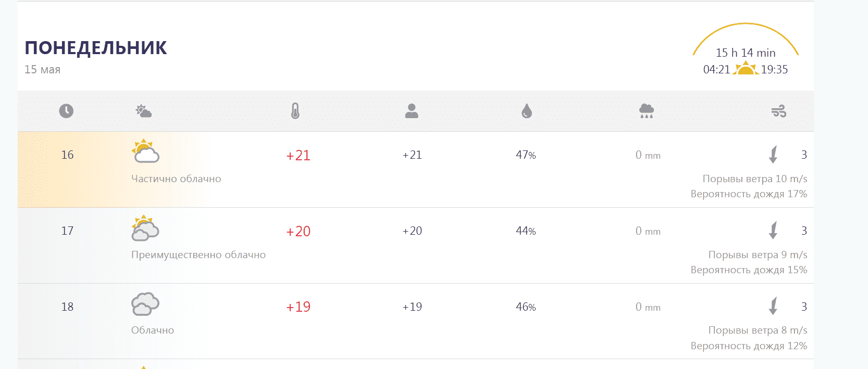The image size is (868, 369).
Task: Click the 'Частично облачно' description text
Action: click(176, 179)
